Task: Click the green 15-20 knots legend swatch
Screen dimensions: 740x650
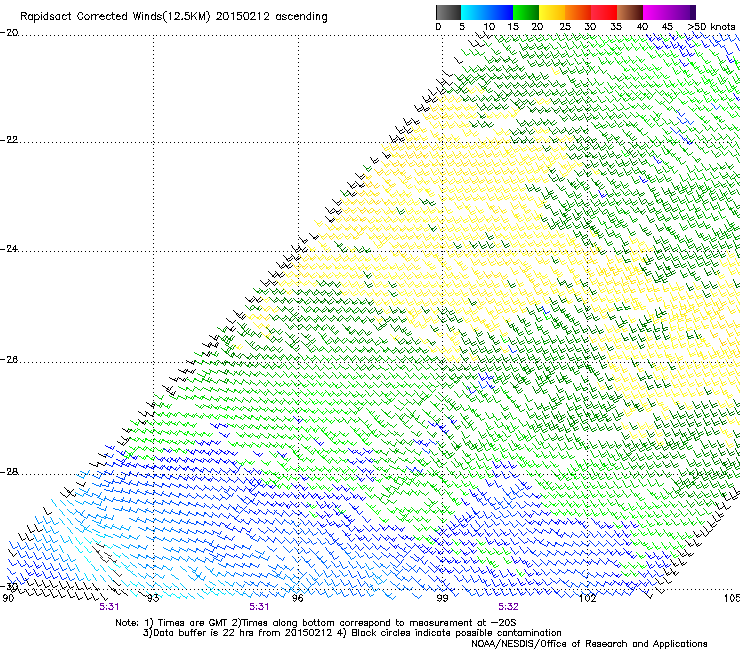Action: click(x=526, y=12)
